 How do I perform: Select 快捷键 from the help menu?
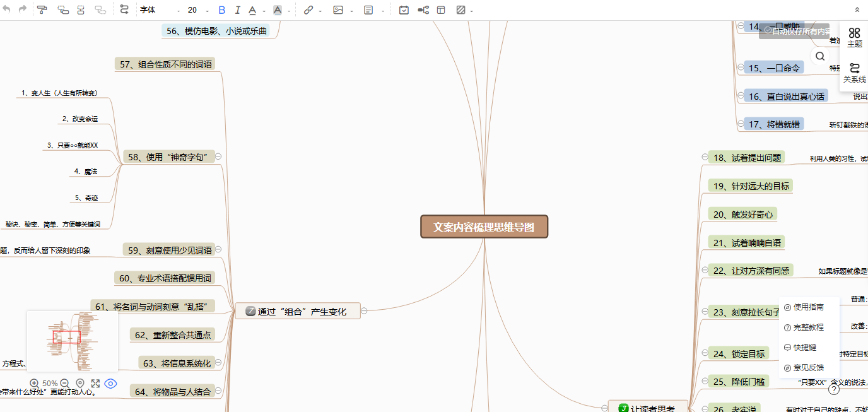804,348
